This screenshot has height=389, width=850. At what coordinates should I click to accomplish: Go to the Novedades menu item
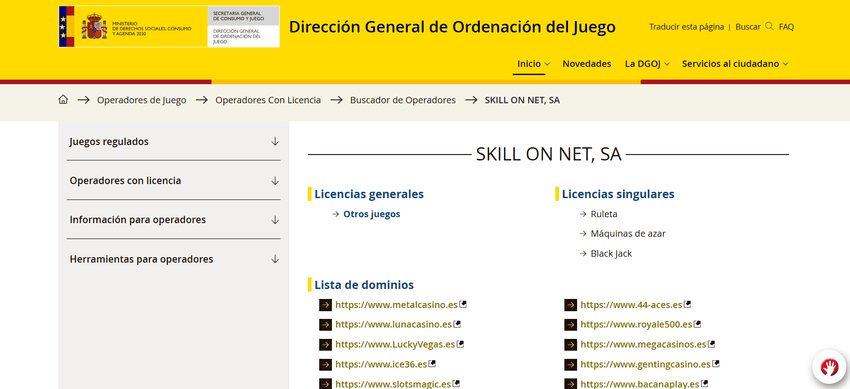(x=587, y=64)
